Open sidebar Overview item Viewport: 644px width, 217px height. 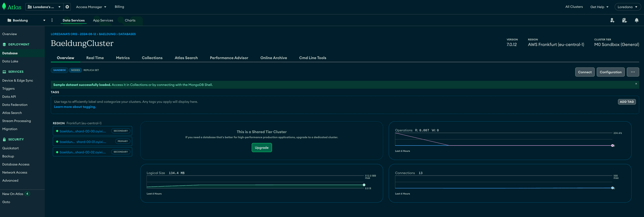point(10,34)
